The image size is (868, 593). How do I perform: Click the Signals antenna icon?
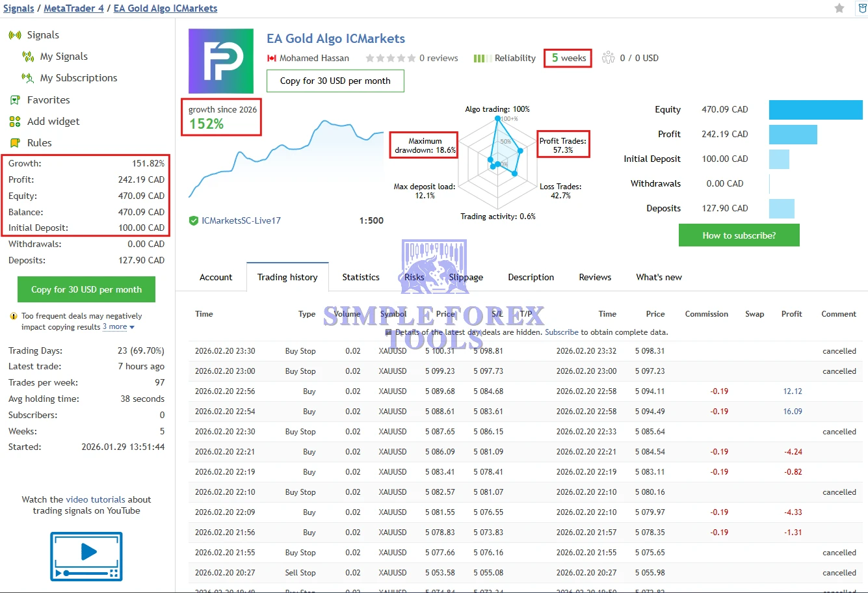click(14, 34)
